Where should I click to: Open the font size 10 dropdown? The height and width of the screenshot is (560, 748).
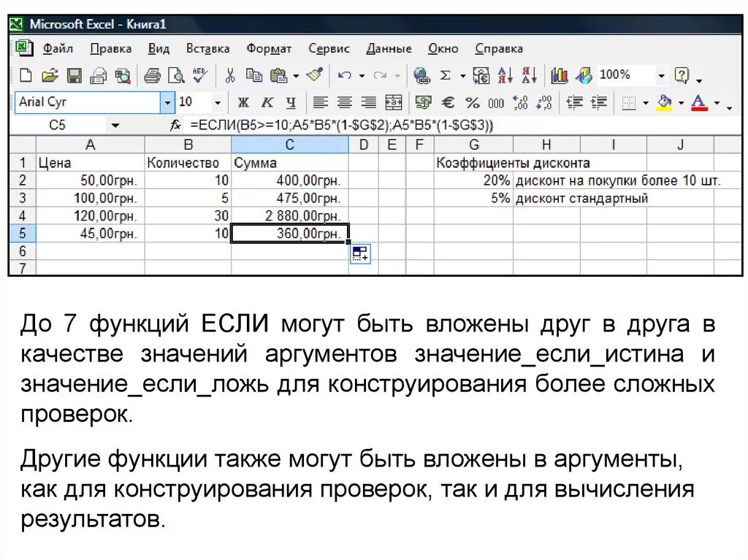tap(218, 102)
